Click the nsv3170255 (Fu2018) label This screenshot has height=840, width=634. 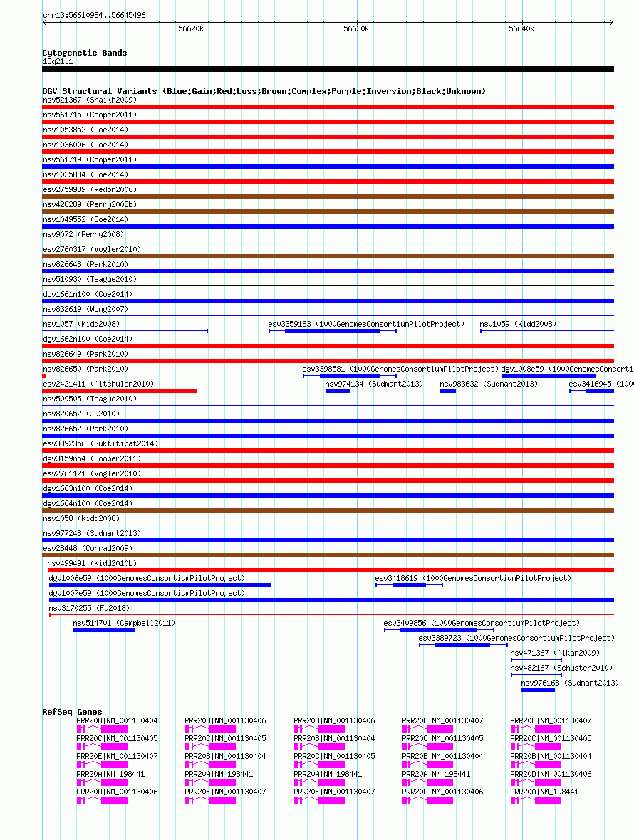pyautogui.click(x=89, y=609)
